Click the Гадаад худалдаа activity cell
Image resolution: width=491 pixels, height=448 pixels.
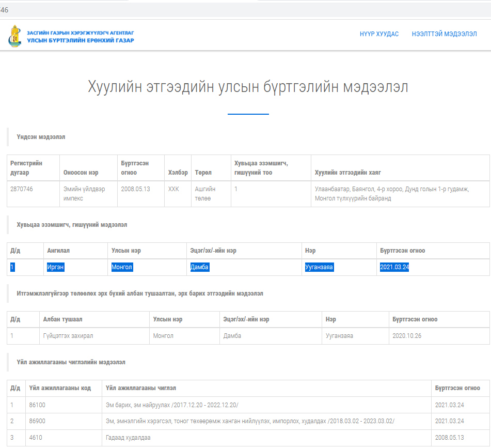128,437
